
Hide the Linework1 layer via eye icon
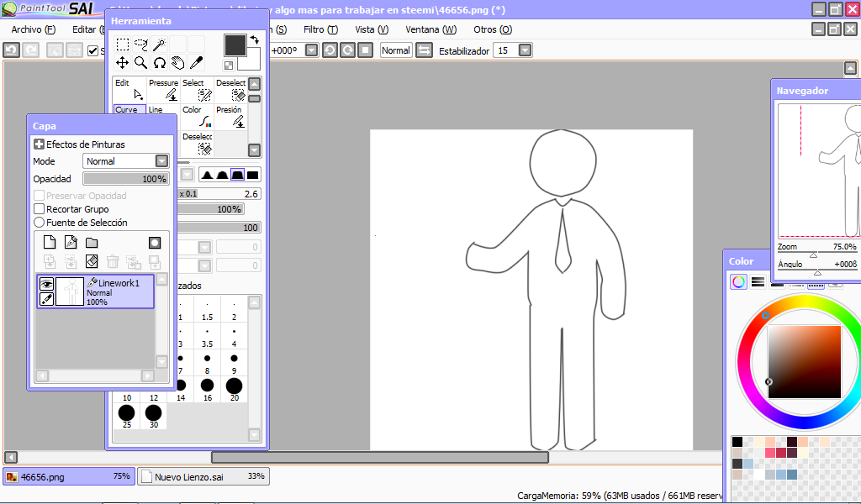point(47,284)
